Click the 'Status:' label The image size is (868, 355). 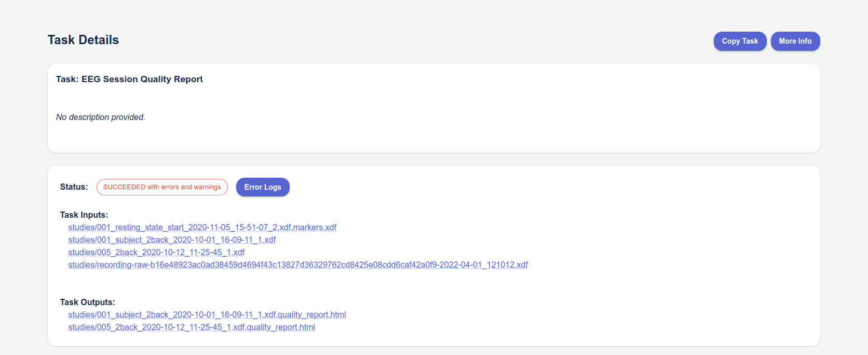point(74,187)
